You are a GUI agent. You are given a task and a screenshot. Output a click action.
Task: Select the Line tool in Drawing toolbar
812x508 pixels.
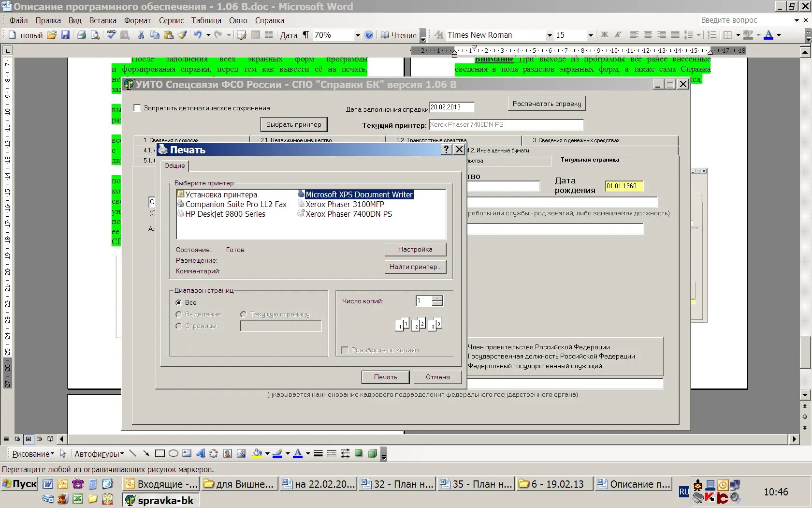132,453
